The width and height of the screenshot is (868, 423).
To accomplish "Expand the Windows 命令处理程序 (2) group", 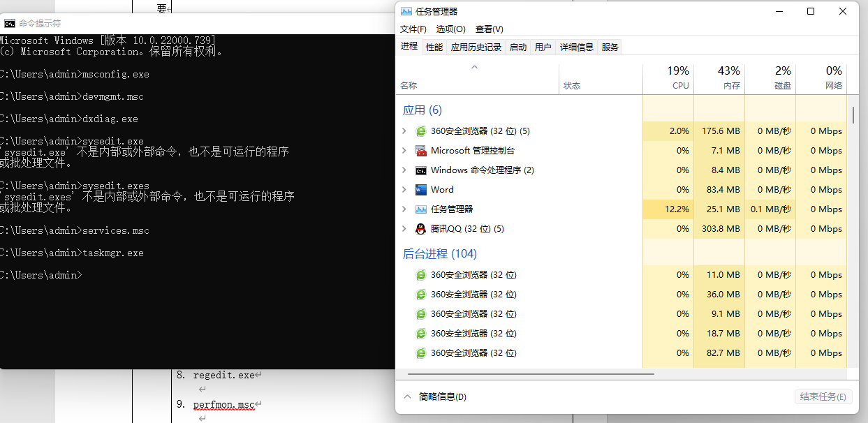I will [x=404, y=170].
